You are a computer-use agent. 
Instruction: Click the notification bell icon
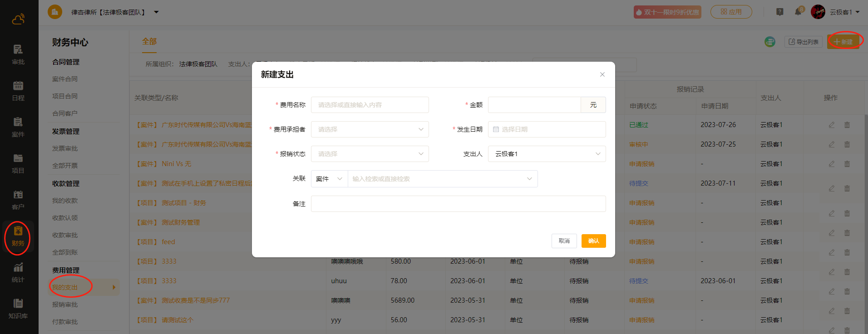(798, 12)
